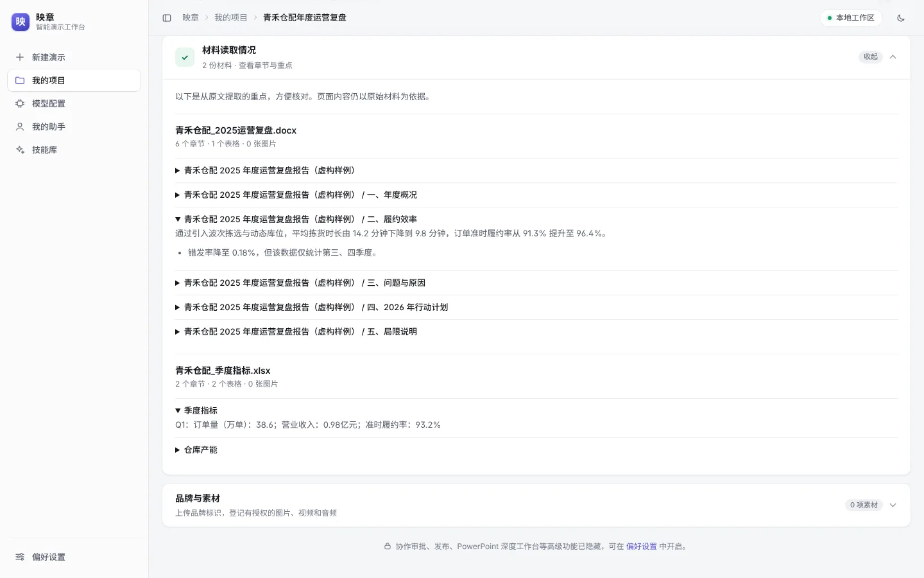The image size is (924, 578).
Task: Expand the 三、问题与原因 section row
Action: [x=536, y=283]
